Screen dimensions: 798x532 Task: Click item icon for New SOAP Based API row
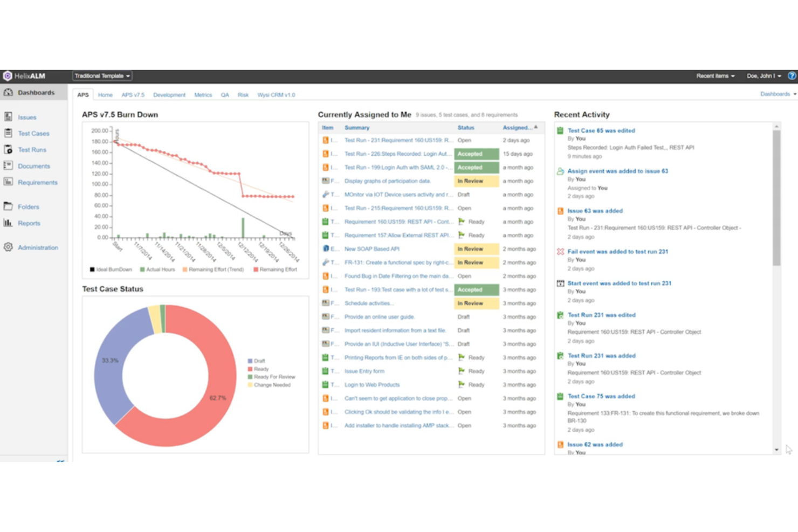[x=326, y=249]
